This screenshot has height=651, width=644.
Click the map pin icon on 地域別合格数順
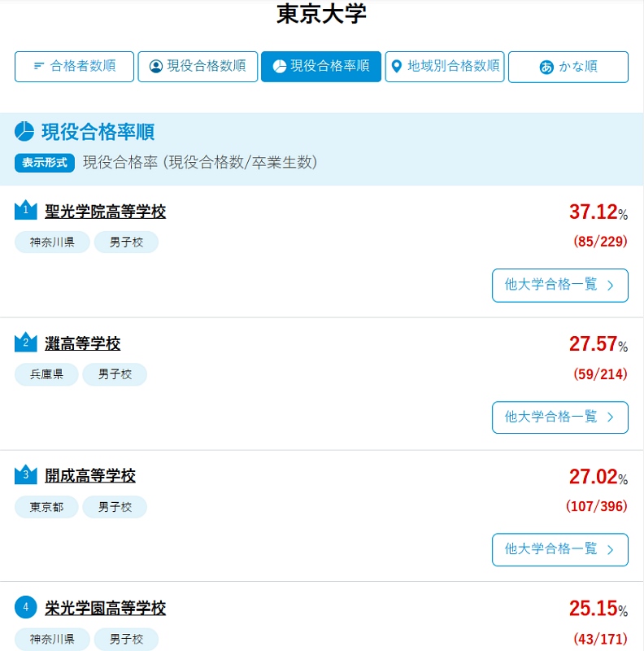pyautogui.click(x=397, y=66)
